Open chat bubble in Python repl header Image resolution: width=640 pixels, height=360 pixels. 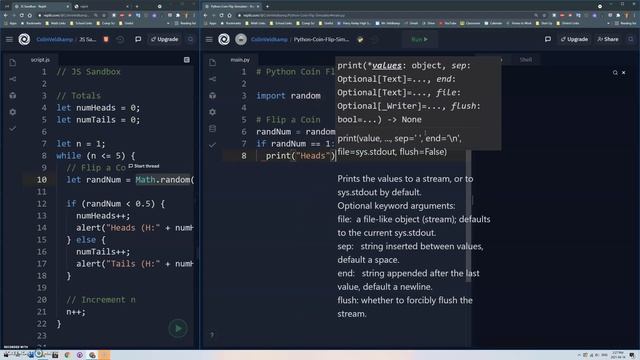tap(548, 40)
